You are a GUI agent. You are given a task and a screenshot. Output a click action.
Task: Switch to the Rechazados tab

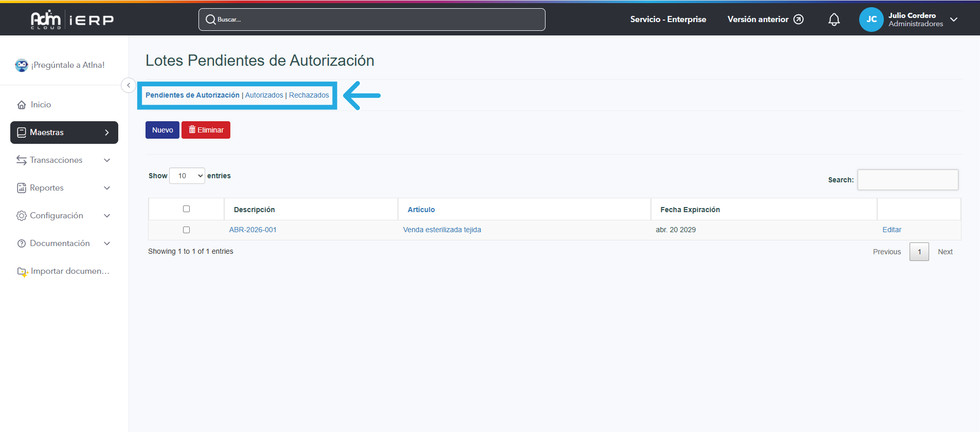[308, 95]
